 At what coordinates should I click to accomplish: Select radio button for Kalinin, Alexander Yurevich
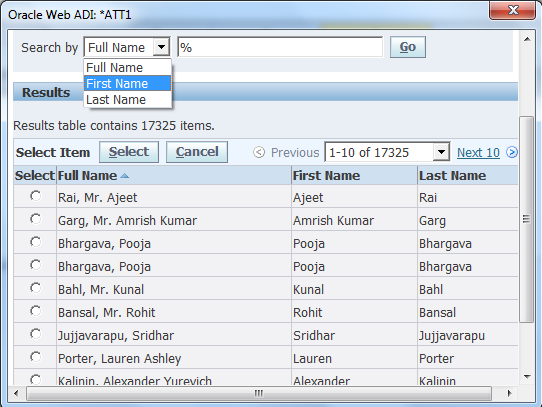[35, 379]
